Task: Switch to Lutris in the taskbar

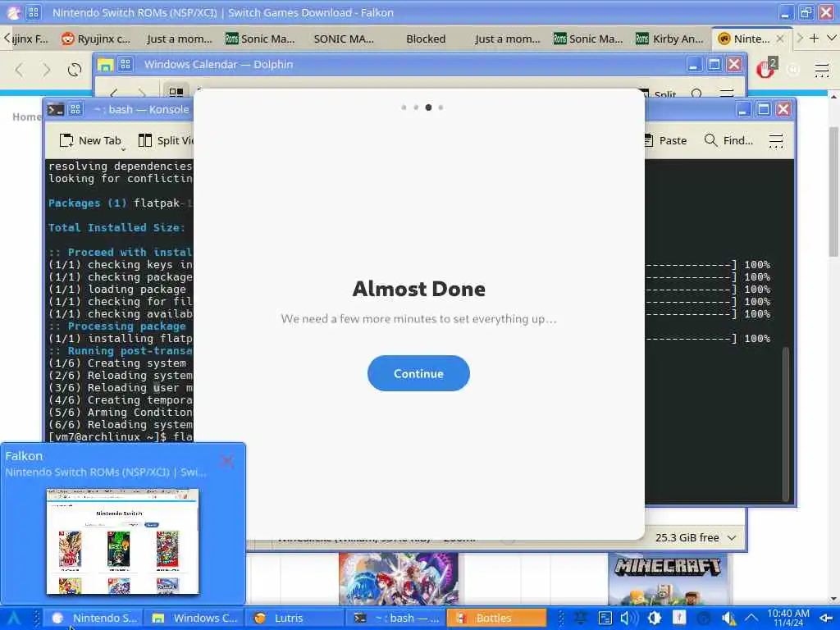Action: [x=294, y=619]
